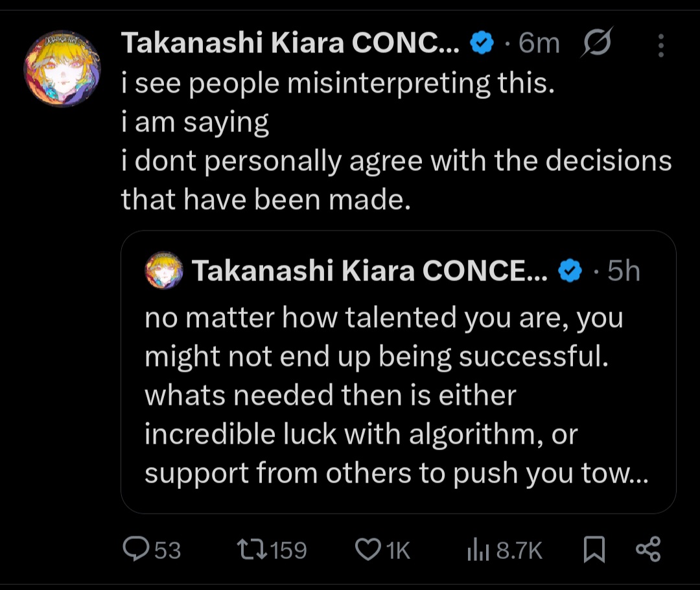Image resolution: width=700 pixels, height=590 pixels.
Task: Click the 6m timestamp
Action: point(539,44)
